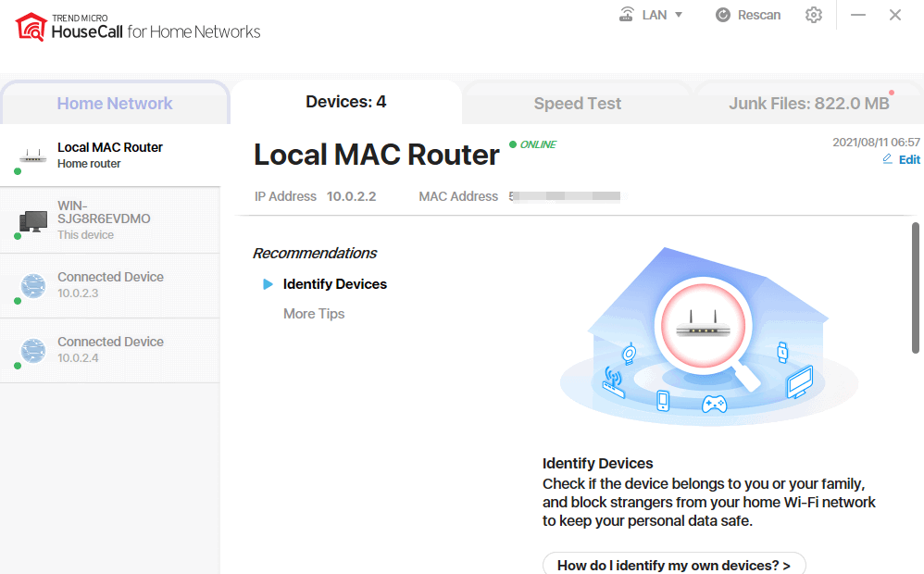The height and width of the screenshot is (574, 924).
Task: Expand the LAN dropdown arrow
Action: tap(679, 15)
